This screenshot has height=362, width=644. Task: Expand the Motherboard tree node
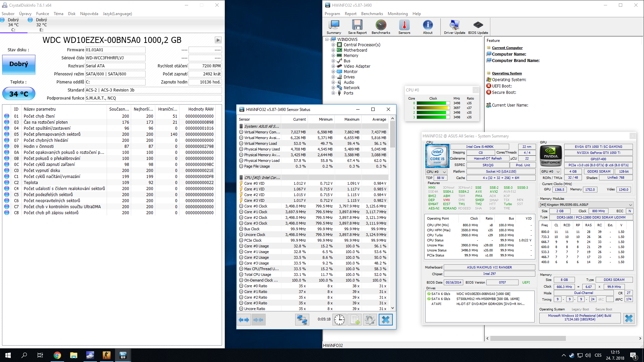333,50
